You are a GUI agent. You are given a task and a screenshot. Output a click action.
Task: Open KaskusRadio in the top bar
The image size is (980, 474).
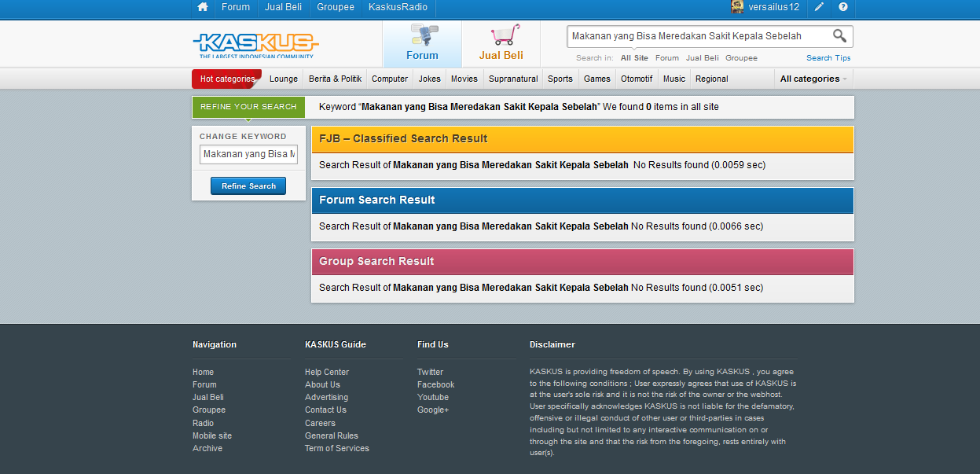(398, 7)
